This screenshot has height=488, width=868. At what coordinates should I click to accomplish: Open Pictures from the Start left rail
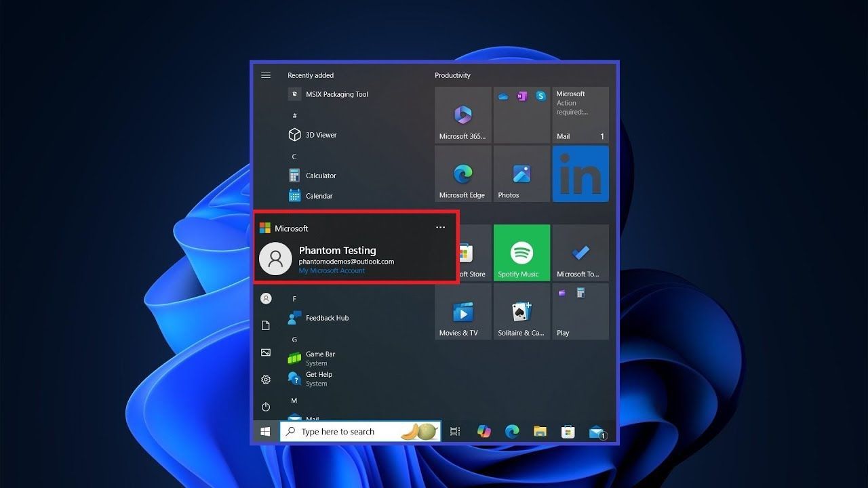(x=266, y=352)
